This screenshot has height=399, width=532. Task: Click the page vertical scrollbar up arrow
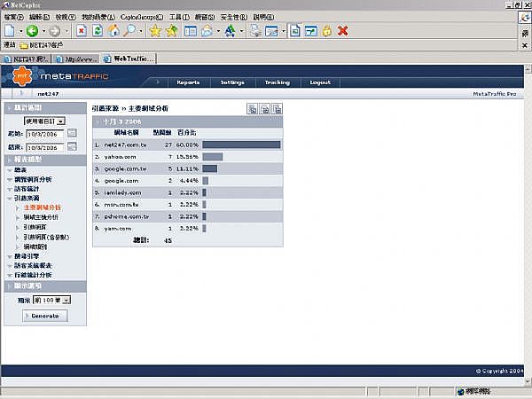pyautogui.click(x=528, y=69)
